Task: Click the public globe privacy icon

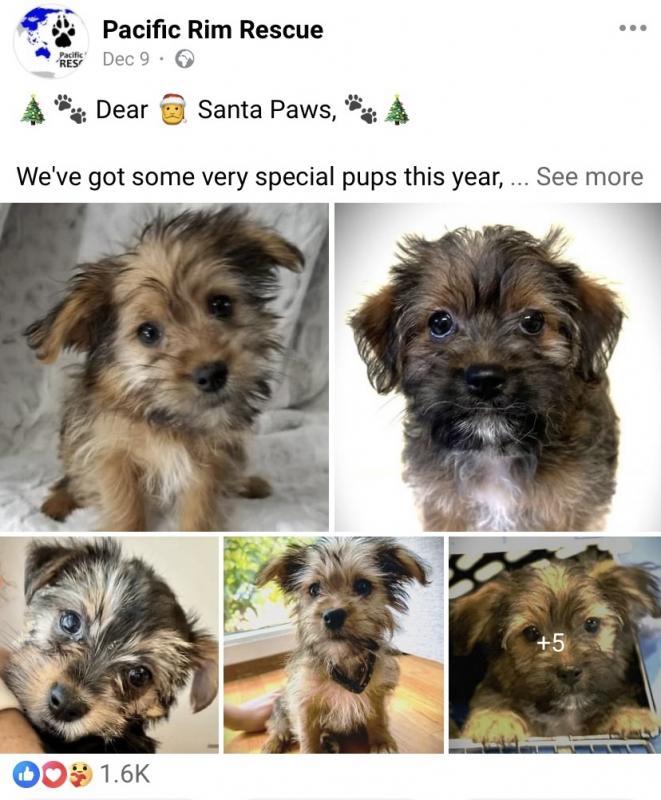Action: point(185,59)
